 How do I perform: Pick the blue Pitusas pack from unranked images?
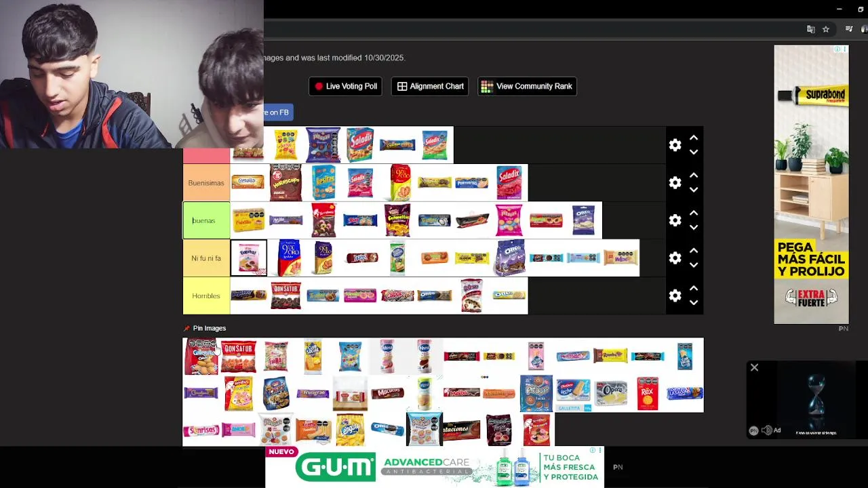[x=536, y=394]
